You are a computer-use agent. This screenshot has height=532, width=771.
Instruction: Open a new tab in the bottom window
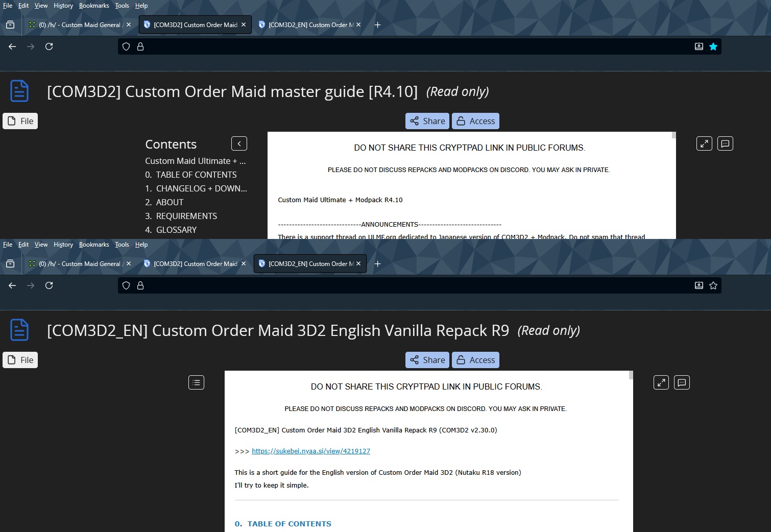point(378,263)
